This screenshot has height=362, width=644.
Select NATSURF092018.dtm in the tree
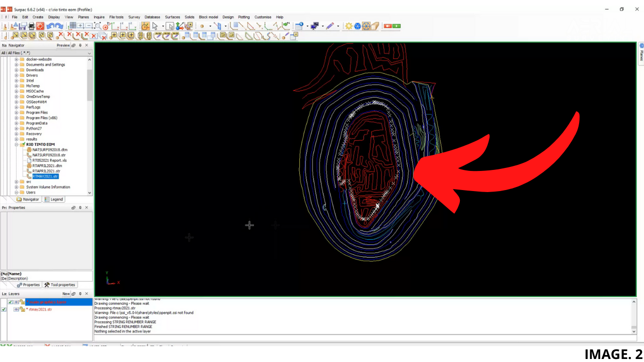[x=50, y=150]
